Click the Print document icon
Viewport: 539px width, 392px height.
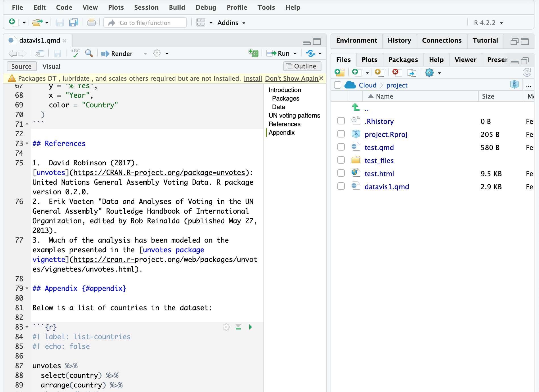(91, 23)
